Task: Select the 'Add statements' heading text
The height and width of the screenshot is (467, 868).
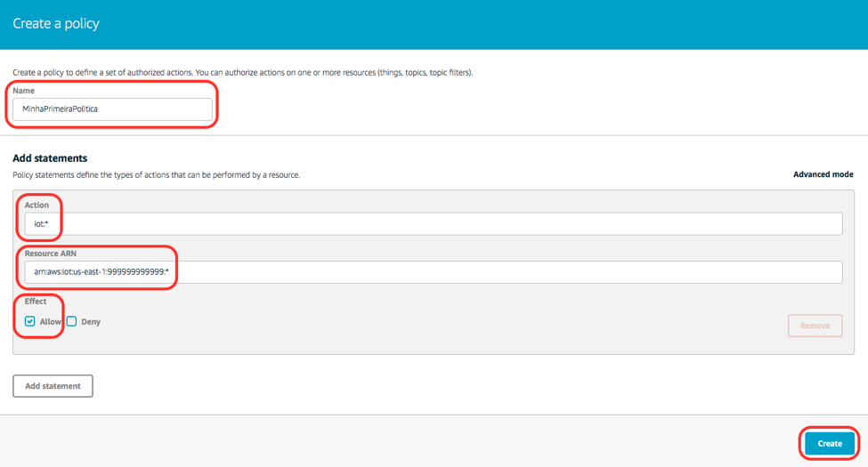Action: coord(50,158)
